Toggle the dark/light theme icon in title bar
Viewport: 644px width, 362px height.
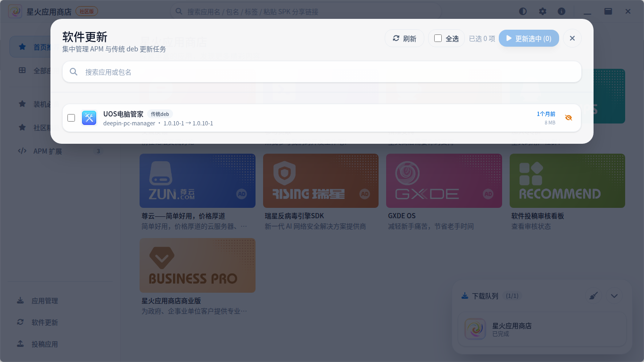(523, 11)
